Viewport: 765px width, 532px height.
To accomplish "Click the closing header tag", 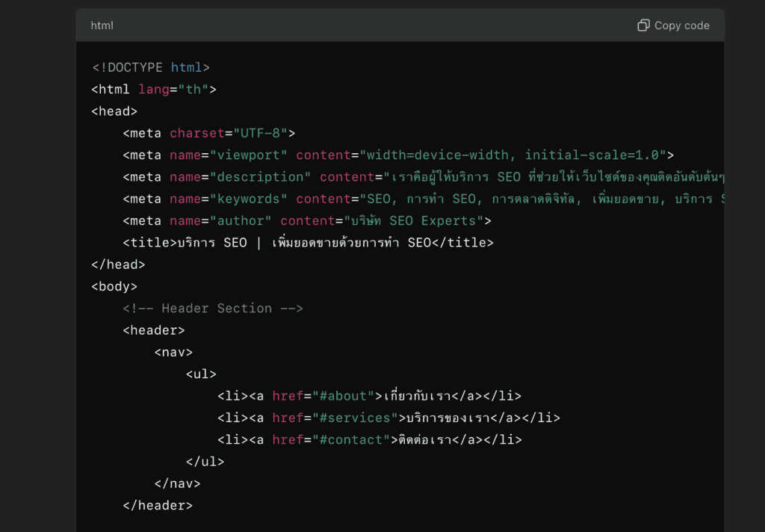I will (x=158, y=506).
